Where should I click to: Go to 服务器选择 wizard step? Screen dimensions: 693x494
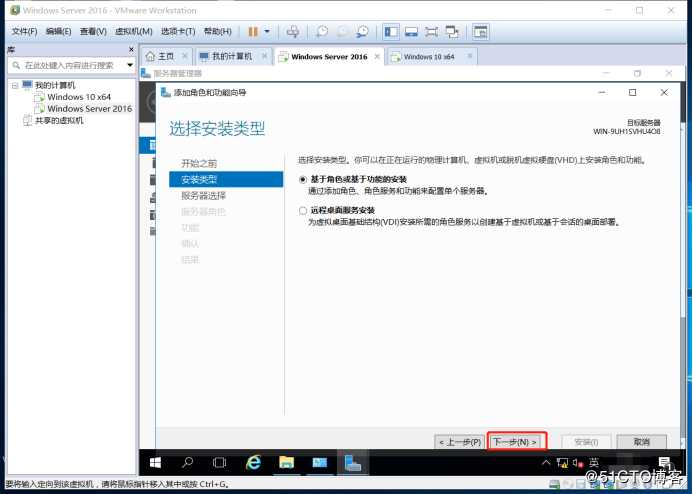click(203, 196)
